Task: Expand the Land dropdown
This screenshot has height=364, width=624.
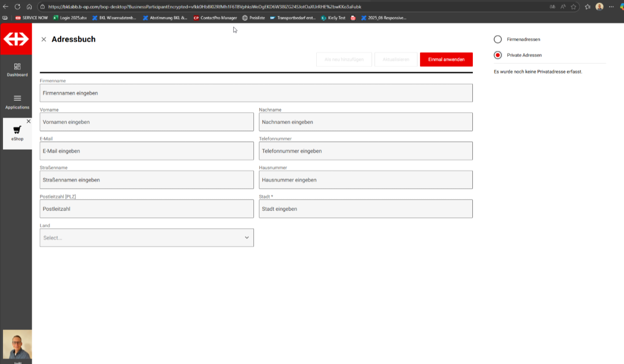Action: pyautogui.click(x=147, y=238)
